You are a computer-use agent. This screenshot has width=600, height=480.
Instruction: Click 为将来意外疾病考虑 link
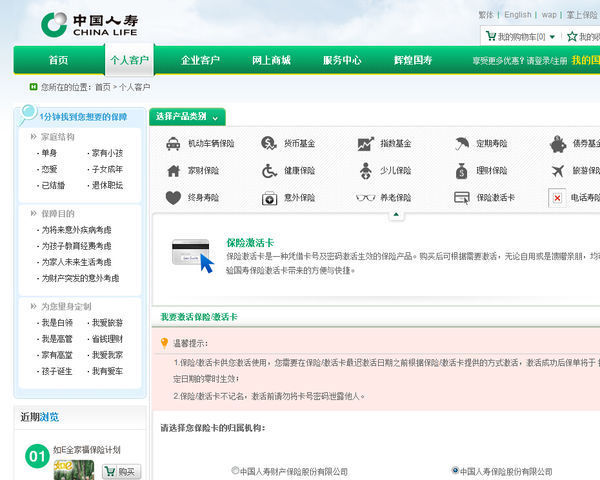77,230
